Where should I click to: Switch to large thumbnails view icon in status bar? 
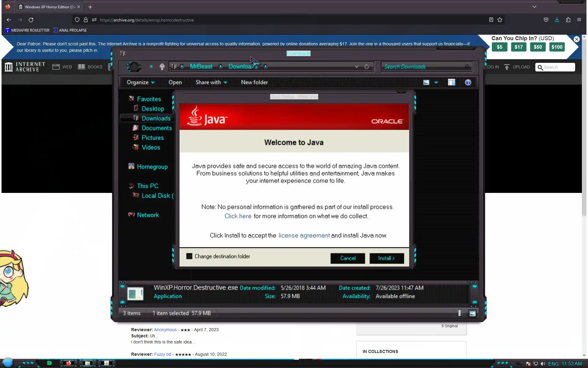472,313
